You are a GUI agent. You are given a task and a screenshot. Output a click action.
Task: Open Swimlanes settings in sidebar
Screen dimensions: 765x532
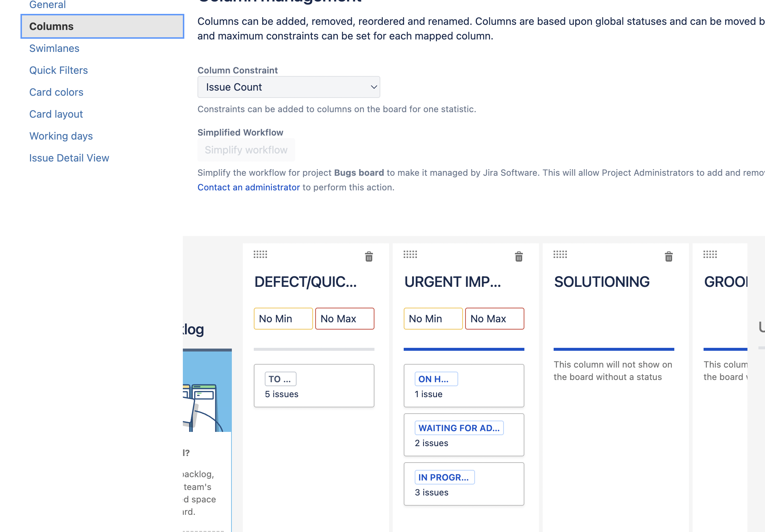[x=54, y=48]
